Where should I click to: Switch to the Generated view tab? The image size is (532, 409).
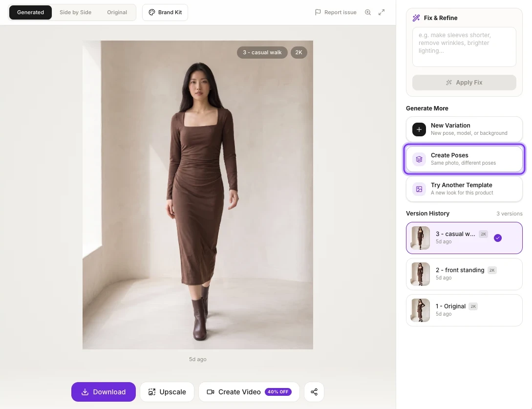pos(31,12)
